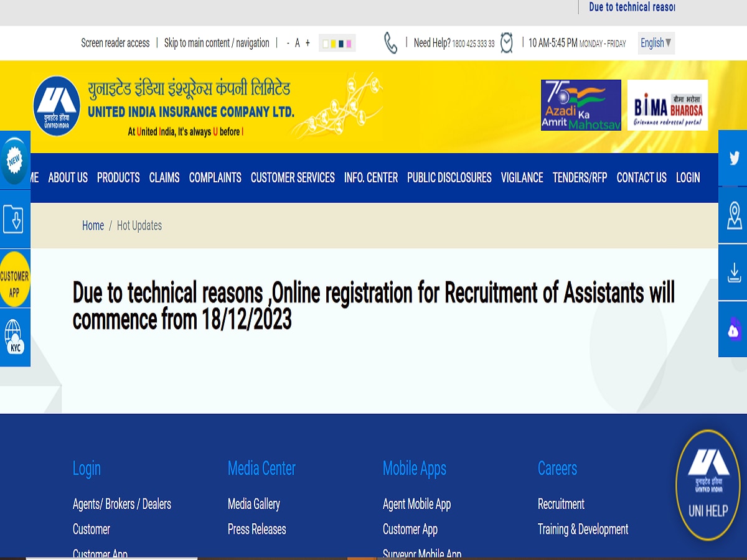Viewport: 747px width, 560px height.
Task: Click the Hot Updates breadcrumb text
Action: (139, 225)
